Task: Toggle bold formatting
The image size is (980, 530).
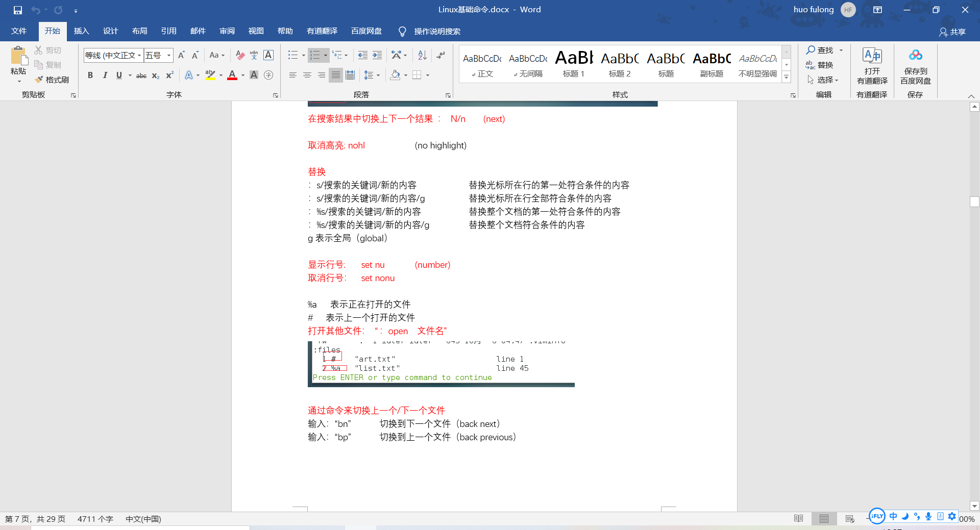Action: tap(90, 75)
